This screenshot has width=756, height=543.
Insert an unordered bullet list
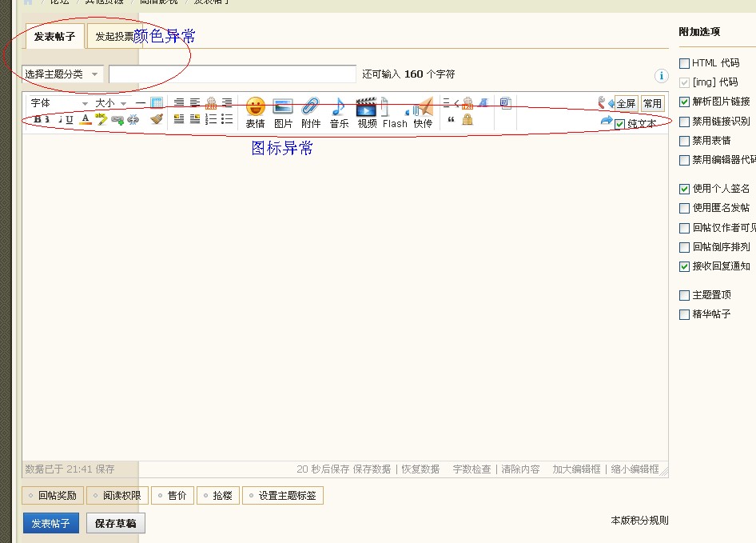coord(227,118)
